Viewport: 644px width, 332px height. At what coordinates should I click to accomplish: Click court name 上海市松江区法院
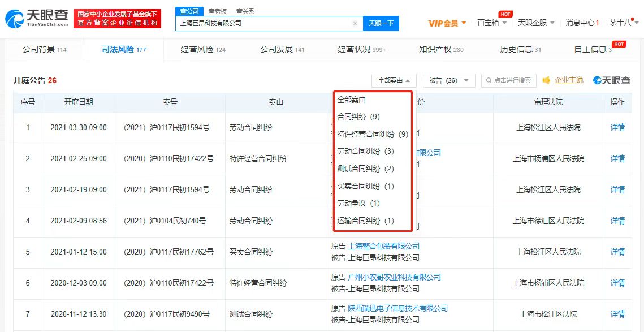click(x=548, y=314)
